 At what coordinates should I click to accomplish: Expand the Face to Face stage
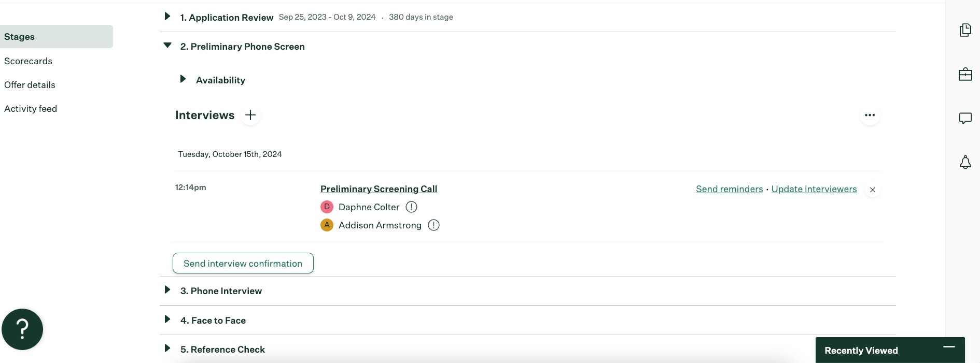tap(167, 320)
